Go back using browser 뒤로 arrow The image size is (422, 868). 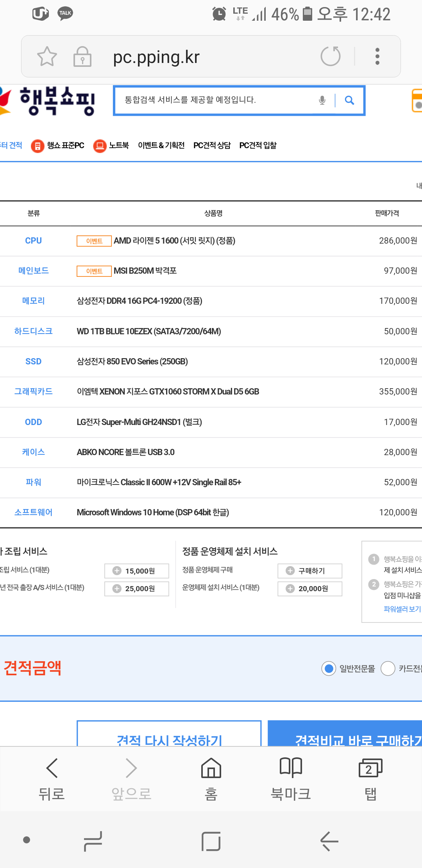tap(52, 779)
